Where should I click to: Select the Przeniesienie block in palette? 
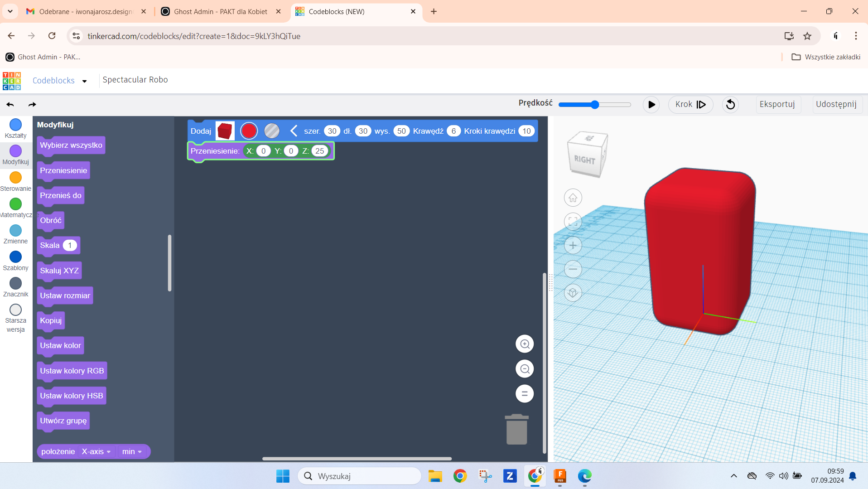pyautogui.click(x=63, y=170)
